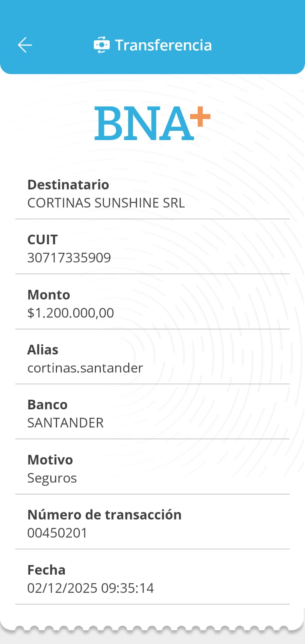The width and height of the screenshot is (305, 644).
Task: Tap the Número de transacción label
Action: tap(104, 515)
